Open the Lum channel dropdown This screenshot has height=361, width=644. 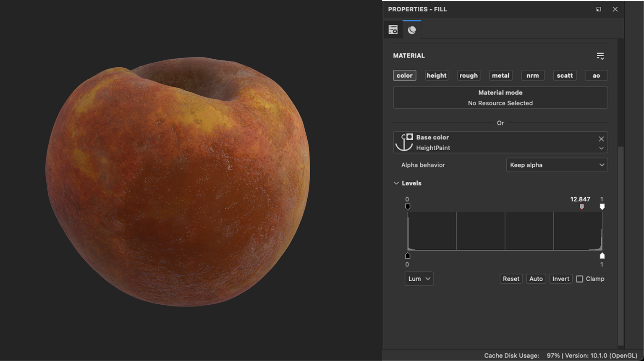point(419,279)
